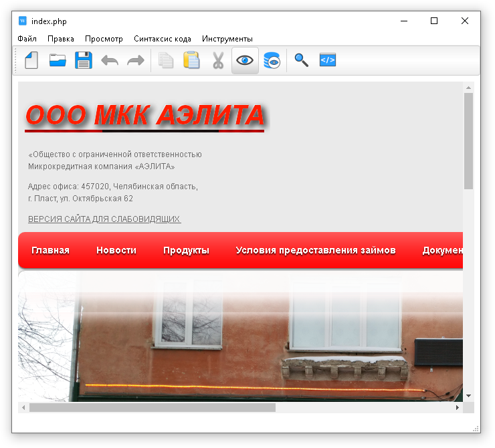This screenshot has height=448, width=495.
Task: Click the г. Пласт, ул. Октябрьская 62 text
Action: tap(80, 199)
